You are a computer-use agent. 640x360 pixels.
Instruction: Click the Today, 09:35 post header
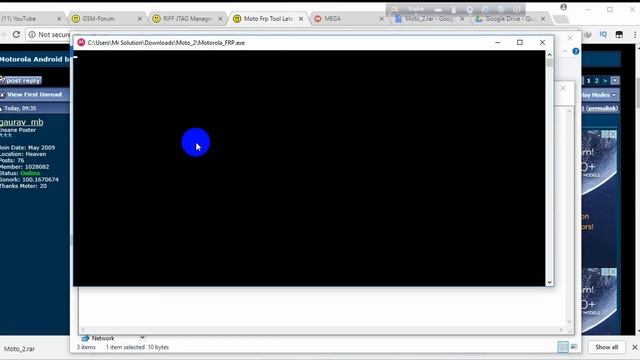[20, 108]
